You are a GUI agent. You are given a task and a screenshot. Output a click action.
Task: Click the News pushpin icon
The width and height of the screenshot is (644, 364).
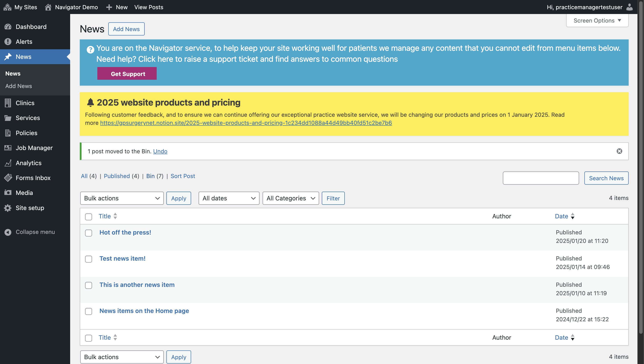pos(8,57)
